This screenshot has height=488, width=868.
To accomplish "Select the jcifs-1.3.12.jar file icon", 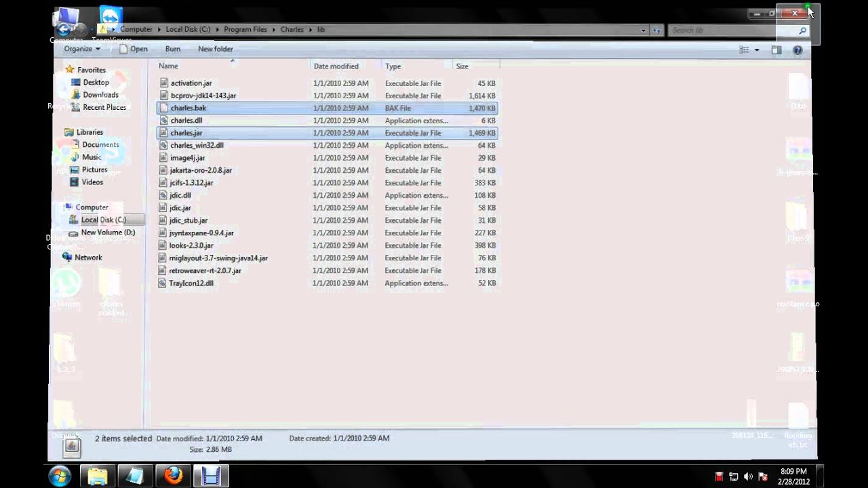I will [x=163, y=183].
